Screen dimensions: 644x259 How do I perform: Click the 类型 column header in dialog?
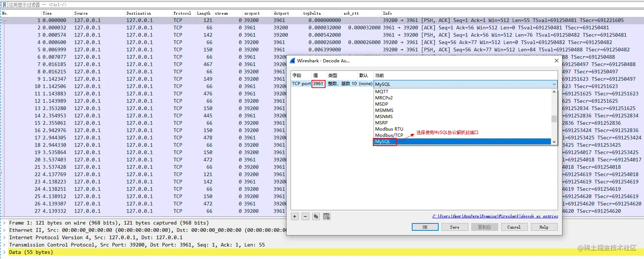point(342,75)
